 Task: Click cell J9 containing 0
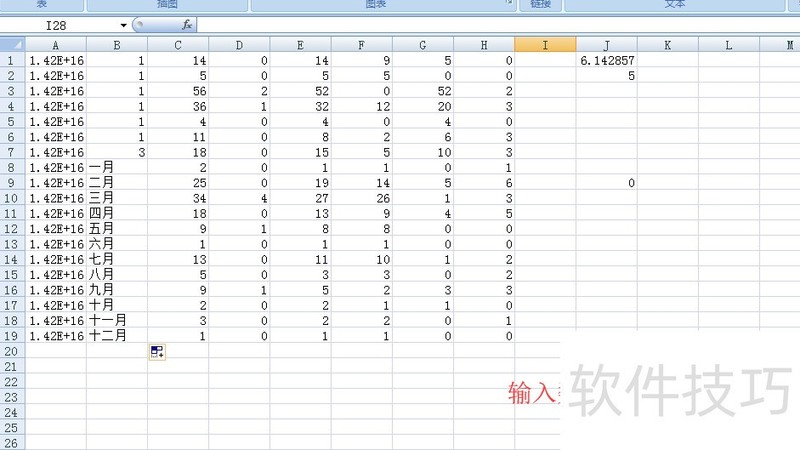[x=606, y=183]
